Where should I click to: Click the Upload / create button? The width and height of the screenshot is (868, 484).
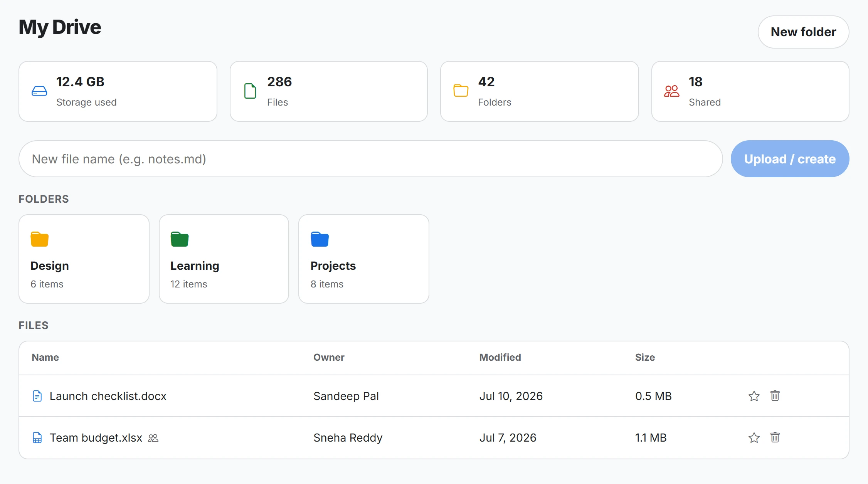(790, 159)
